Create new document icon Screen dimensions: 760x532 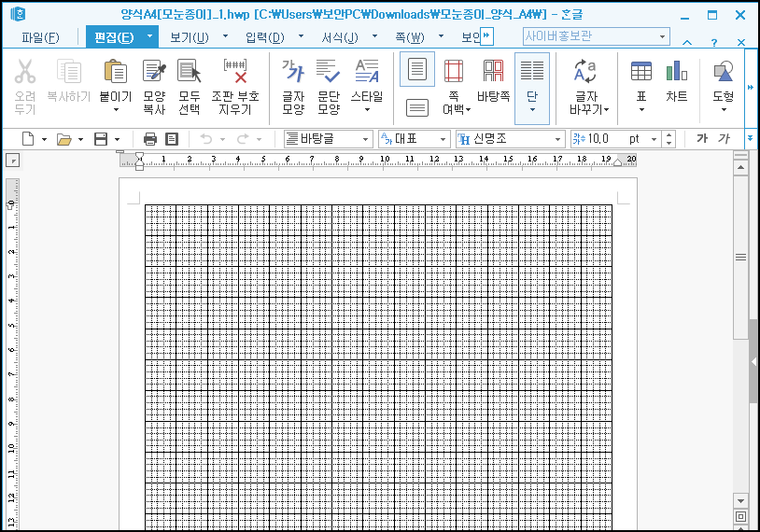(28, 139)
